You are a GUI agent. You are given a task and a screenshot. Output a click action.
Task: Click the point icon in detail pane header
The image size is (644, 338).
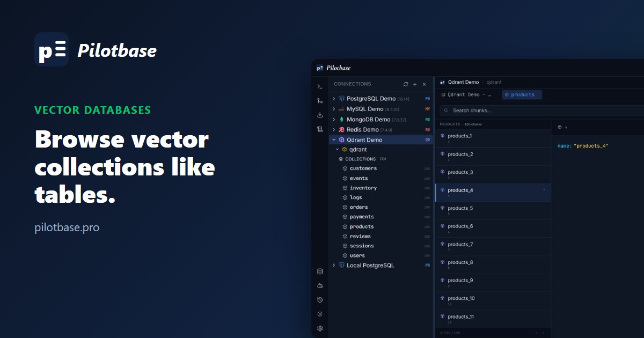click(x=560, y=127)
